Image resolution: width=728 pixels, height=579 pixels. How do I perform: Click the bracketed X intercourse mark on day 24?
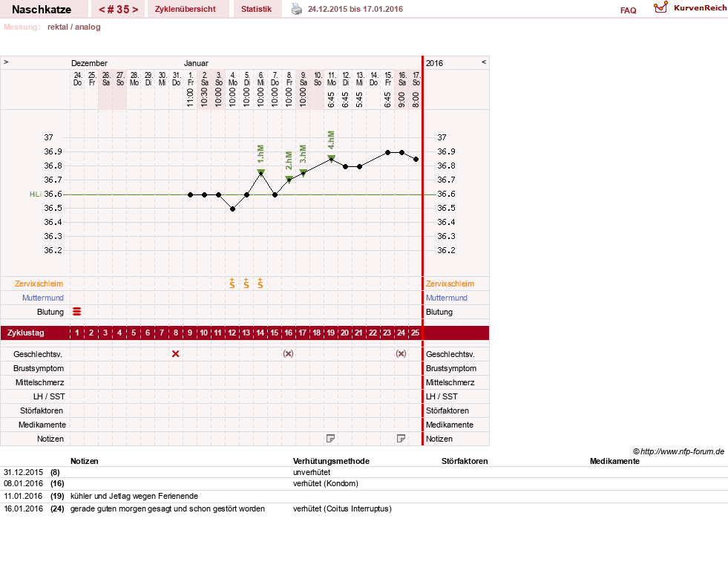[x=401, y=354]
